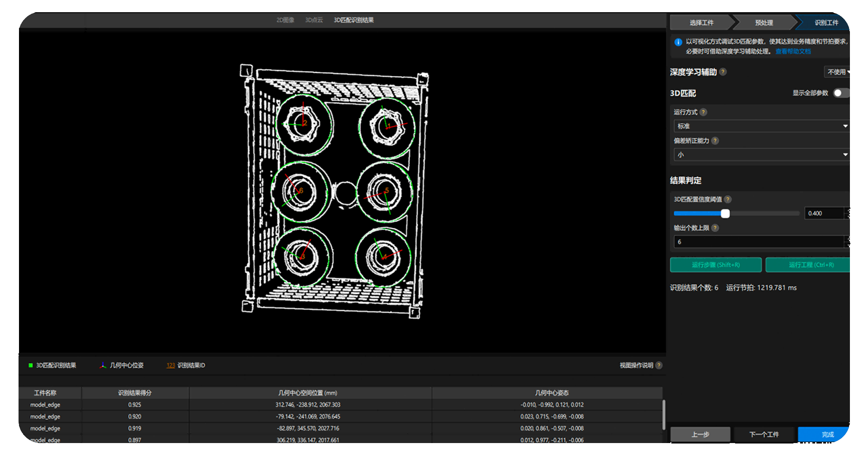The image size is (868, 453).
Task: Open the 查看帮助文档 link
Action: [x=793, y=52]
